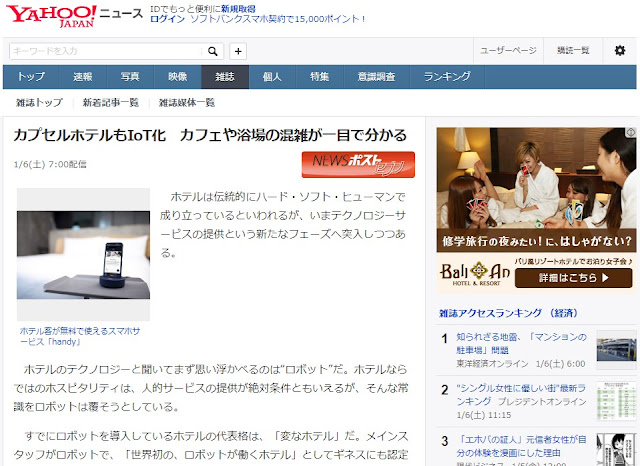Viewport: 640px width, 466px height.
Task: Open the ランキング tab
Action: click(447, 77)
